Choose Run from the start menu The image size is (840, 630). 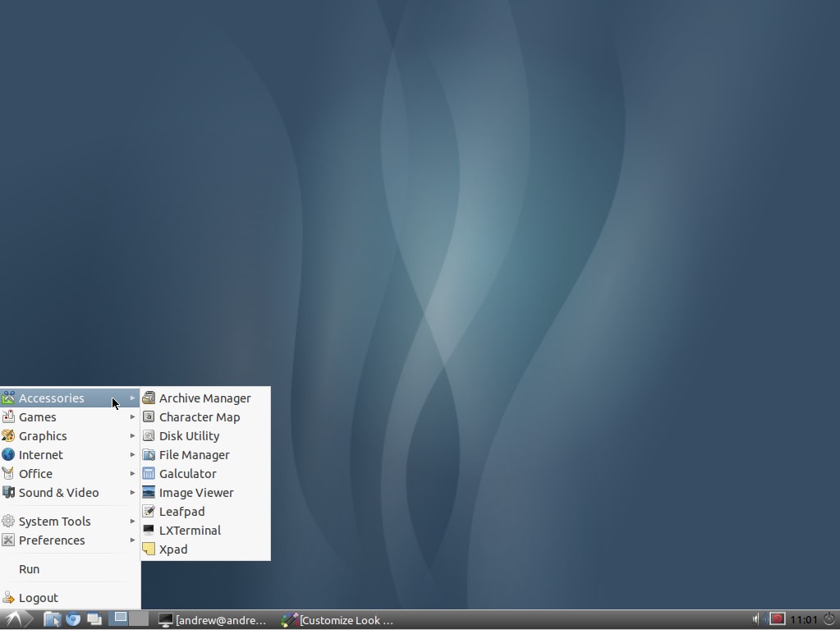click(x=70, y=569)
